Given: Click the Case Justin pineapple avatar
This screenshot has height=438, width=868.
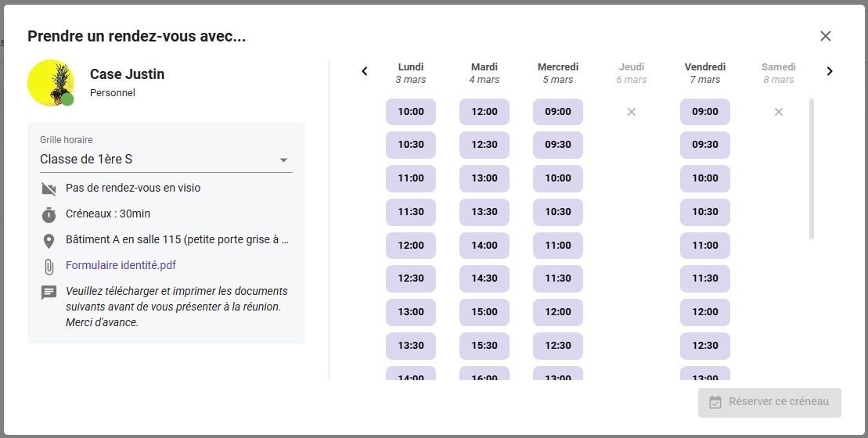Looking at the screenshot, I should (x=51, y=83).
